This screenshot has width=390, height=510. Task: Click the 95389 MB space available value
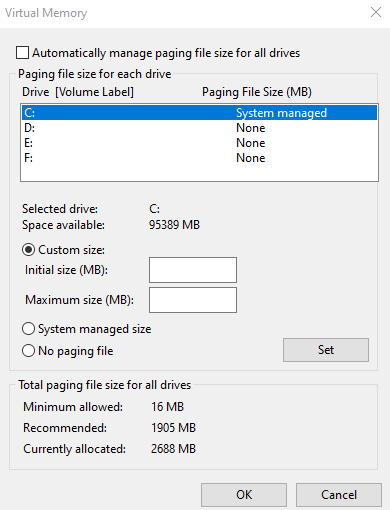pos(174,225)
